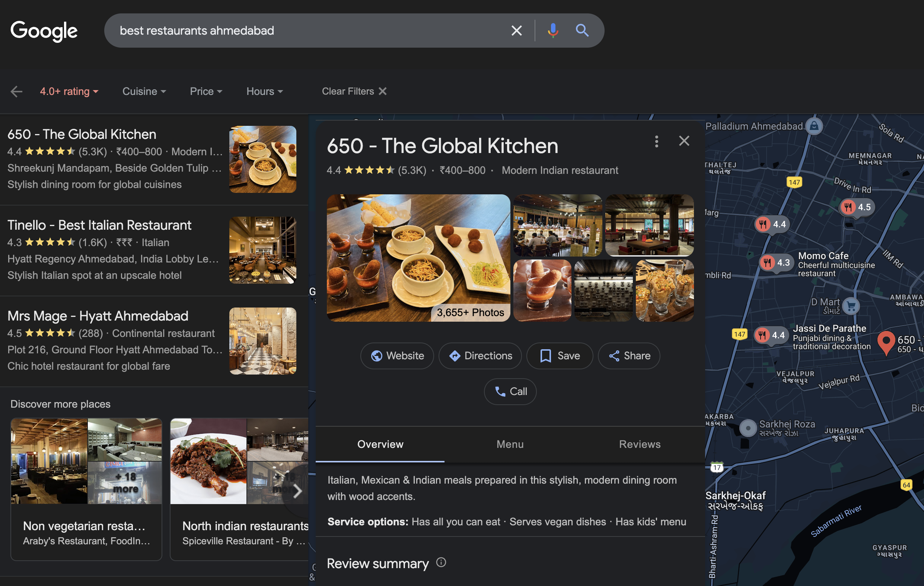Click the Sarkhej-Okaf map label
The width and height of the screenshot is (924, 586).
[735, 500]
